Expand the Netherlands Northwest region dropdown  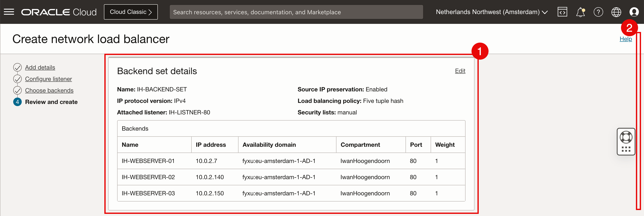492,12
